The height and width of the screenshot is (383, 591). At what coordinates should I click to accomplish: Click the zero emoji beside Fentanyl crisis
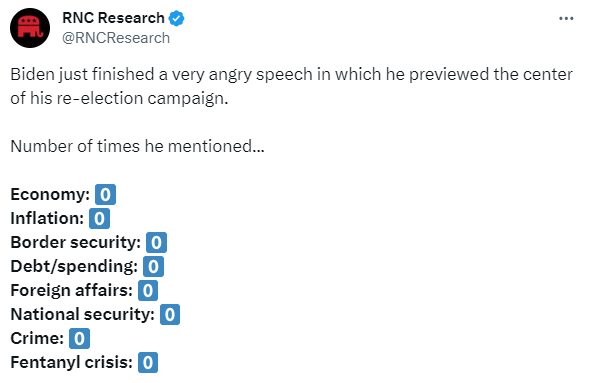(148, 363)
